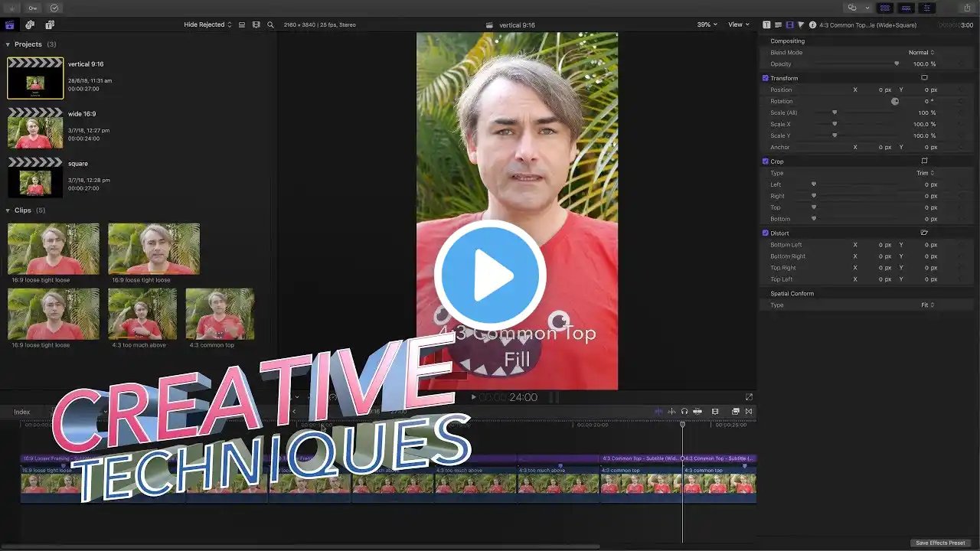Open the timeline clip appearance filmstrip icon
980x551 pixels.
[715, 412]
